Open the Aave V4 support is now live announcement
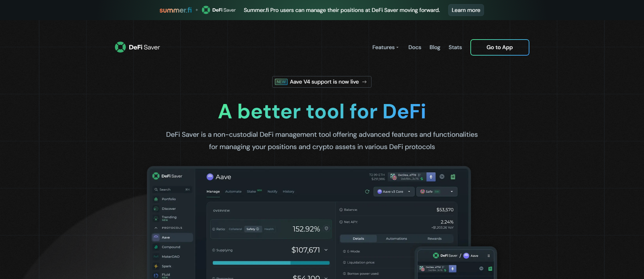The image size is (644, 279). point(322,82)
